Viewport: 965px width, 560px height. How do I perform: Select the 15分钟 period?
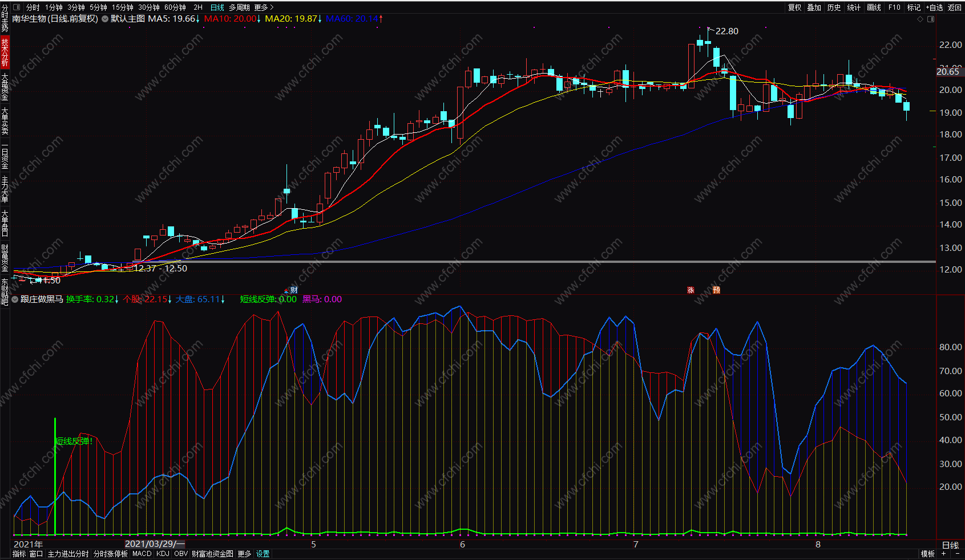pyautogui.click(x=122, y=7)
